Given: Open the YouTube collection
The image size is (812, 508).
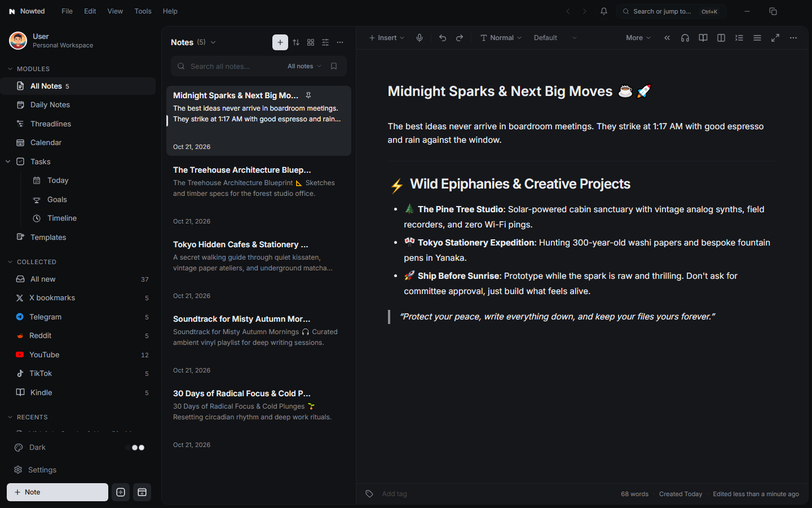Looking at the screenshot, I should (x=78, y=355).
